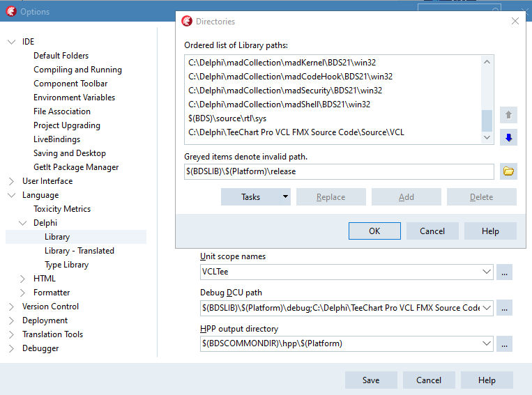The height and width of the screenshot is (395, 532).
Task: Open Environment Variables options page
Action: [x=74, y=98]
